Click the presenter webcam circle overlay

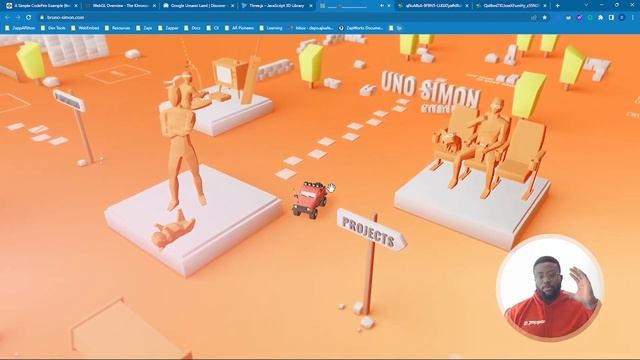coord(550,288)
